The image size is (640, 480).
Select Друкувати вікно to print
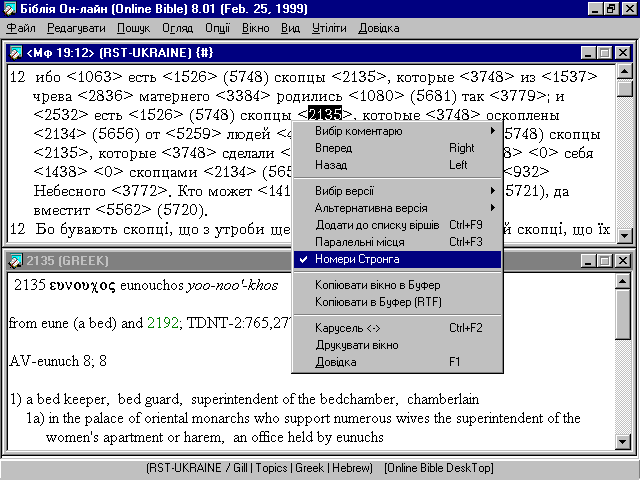click(355, 344)
